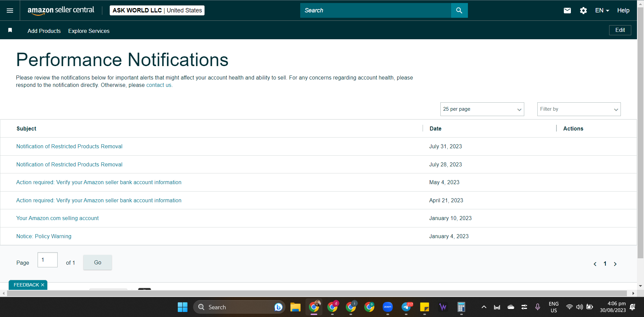Click the horizontal page scrollbar
Viewport: 644px width, 317px height.
(317, 293)
